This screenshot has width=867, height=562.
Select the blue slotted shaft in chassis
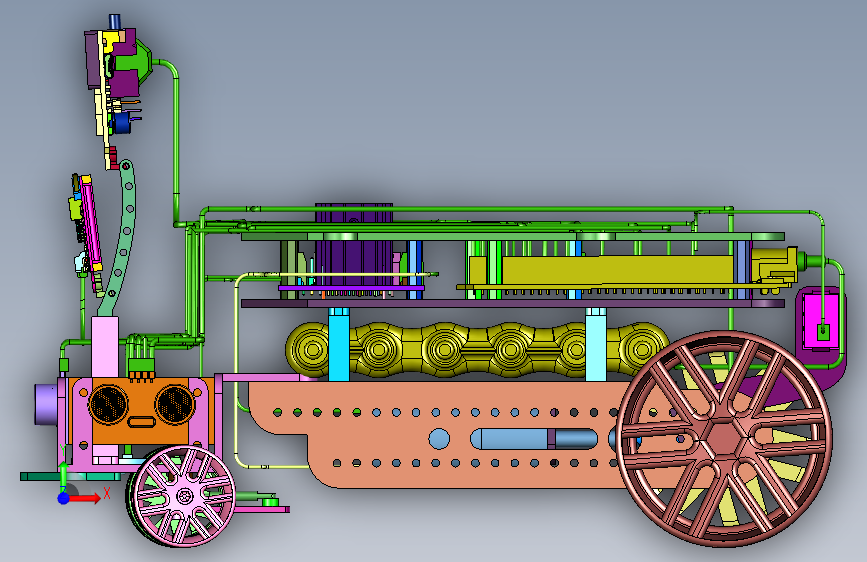tap(534, 439)
